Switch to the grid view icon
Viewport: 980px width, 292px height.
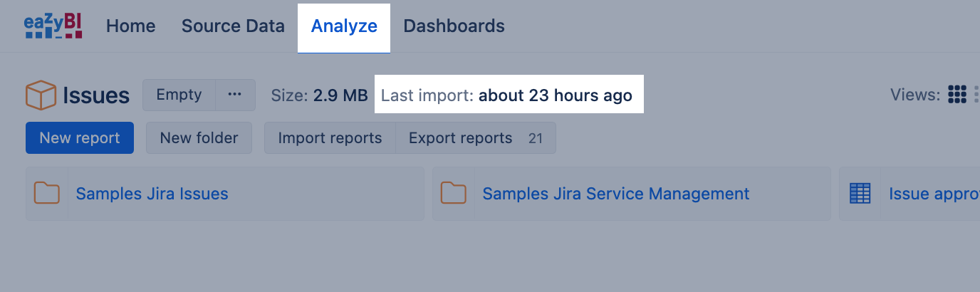[957, 95]
